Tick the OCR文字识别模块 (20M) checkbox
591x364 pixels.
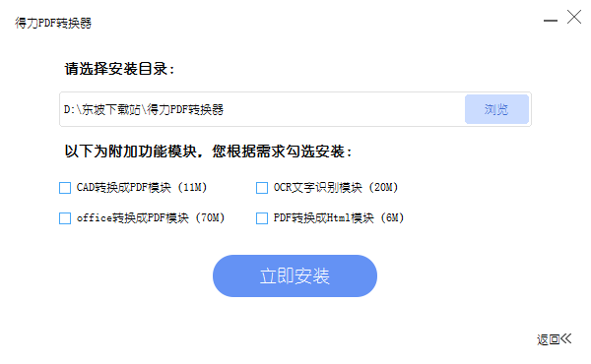coord(262,188)
